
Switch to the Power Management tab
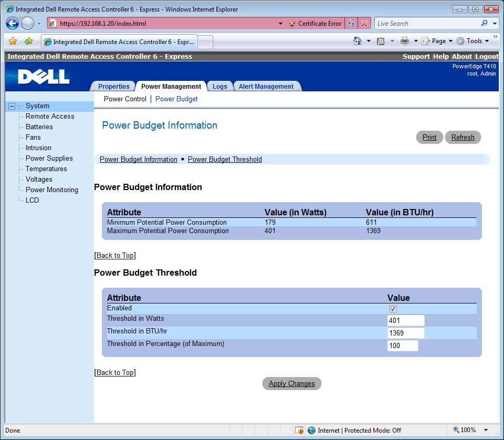(x=171, y=87)
